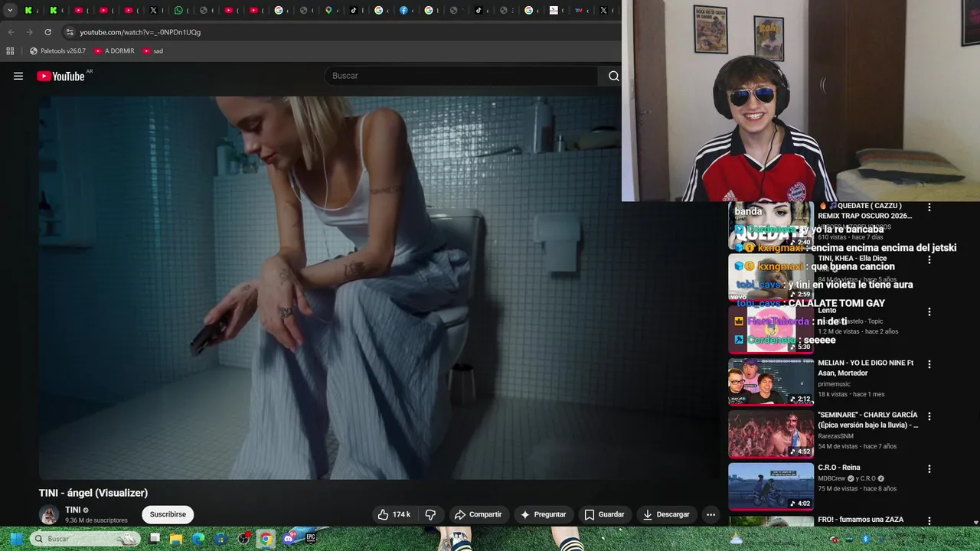Launch Microsoft Edge from the taskbar
980x551 pixels.
point(198,539)
